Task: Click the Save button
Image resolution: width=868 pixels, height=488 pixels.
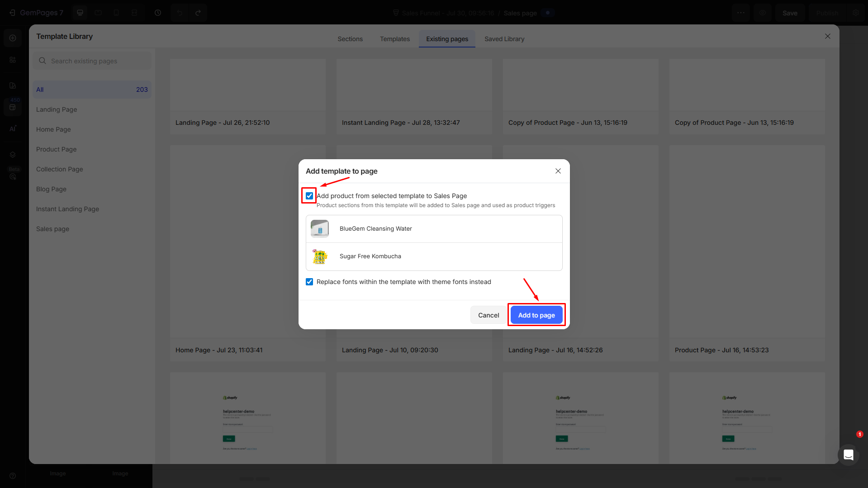Action: pyautogui.click(x=790, y=13)
